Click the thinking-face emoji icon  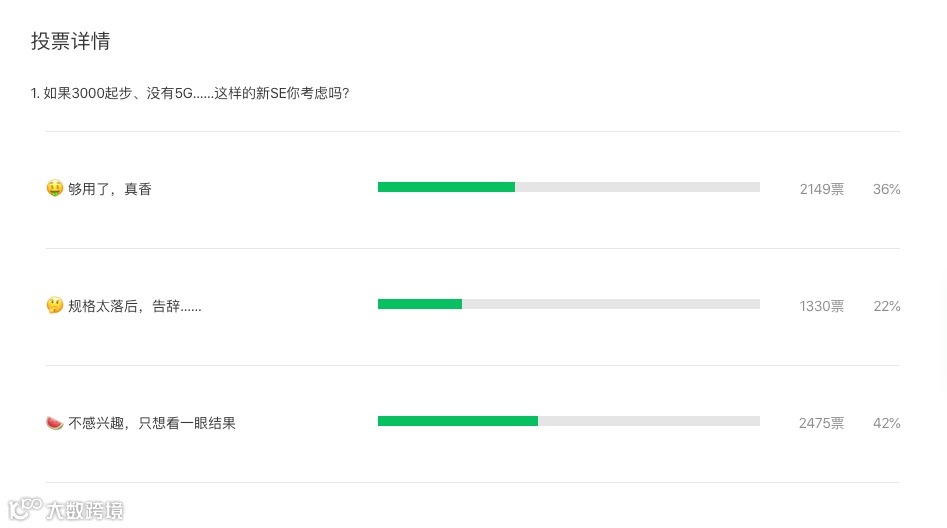point(55,305)
